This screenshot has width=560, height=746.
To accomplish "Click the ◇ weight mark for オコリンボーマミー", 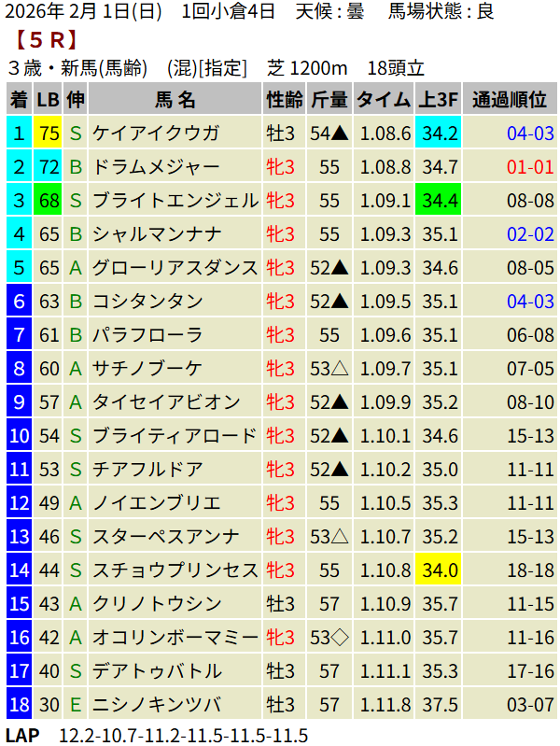I will coord(341,637).
